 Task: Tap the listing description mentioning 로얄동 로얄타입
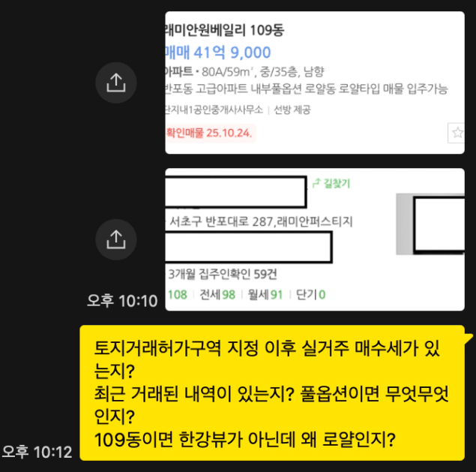pyautogui.click(x=307, y=89)
